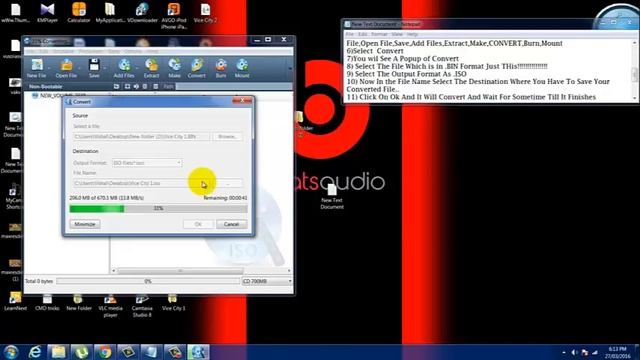Click the '9) Select The Output Format As .ISO' line
The height and width of the screenshot is (360, 640).
pos(406,74)
